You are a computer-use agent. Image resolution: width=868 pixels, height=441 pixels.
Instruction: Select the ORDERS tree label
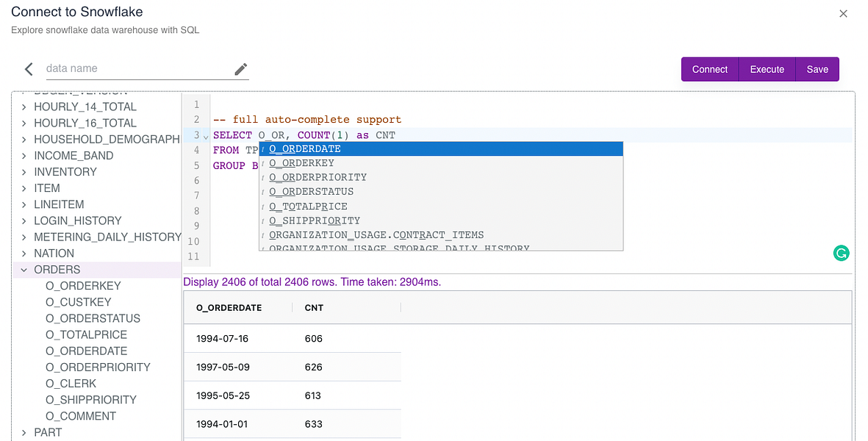(57, 270)
